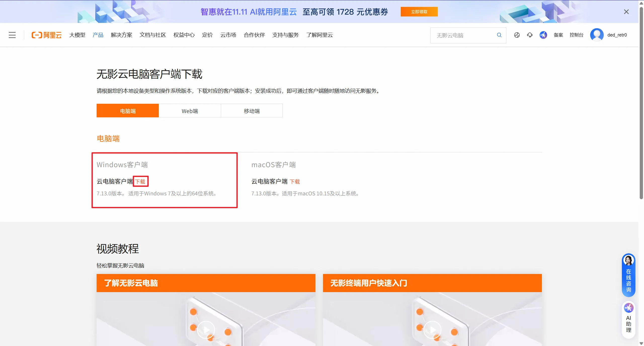Open the 在线咨询 floating widget
The height and width of the screenshot is (346, 644).
point(628,275)
